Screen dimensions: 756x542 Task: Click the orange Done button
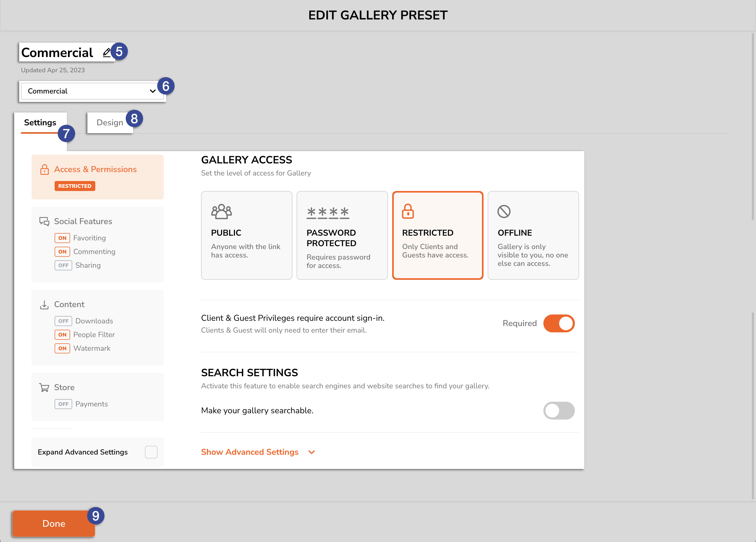click(x=54, y=523)
